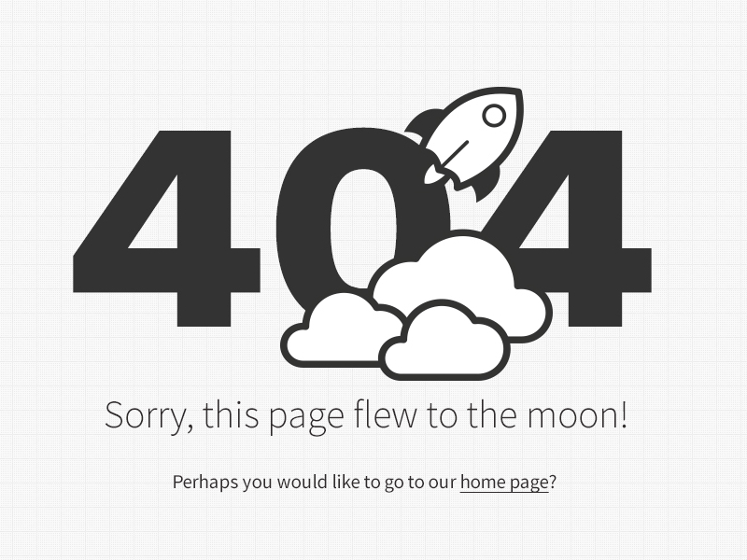Click the question mark after home page
Viewport: 747px width, 560px height.
[553, 482]
